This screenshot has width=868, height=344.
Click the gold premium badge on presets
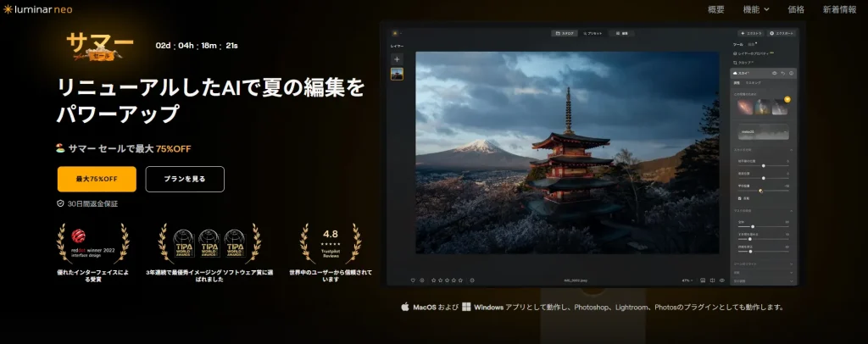click(x=787, y=99)
